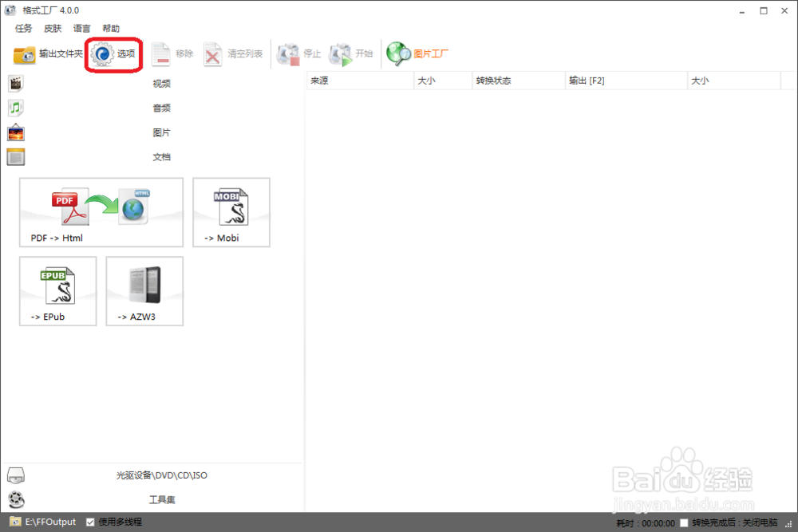The width and height of the screenshot is (798, 532).
Task: Choose PDF -> Html conversion
Action: (101, 213)
